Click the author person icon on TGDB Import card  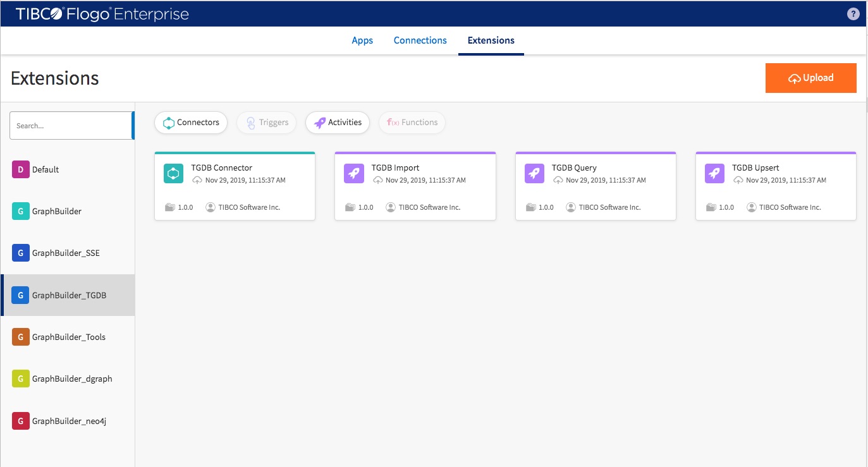click(x=391, y=207)
